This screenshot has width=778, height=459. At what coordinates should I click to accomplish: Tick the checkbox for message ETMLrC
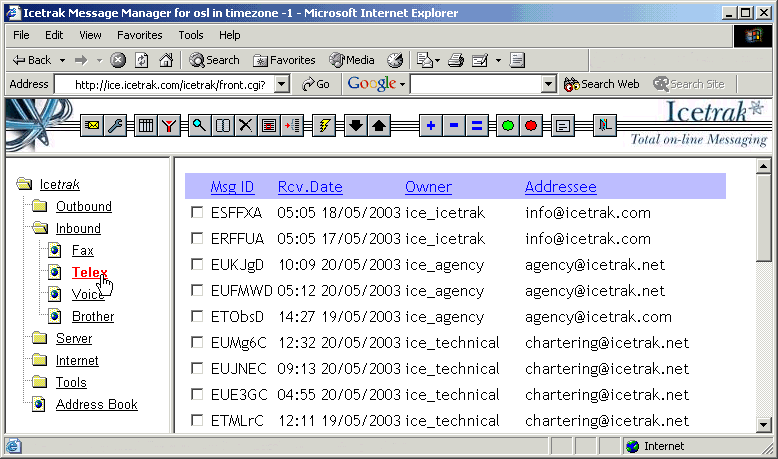(x=197, y=420)
